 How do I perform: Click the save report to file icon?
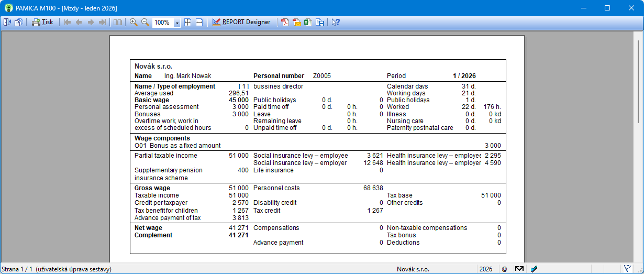pyautogui.click(x=319, y=23)
